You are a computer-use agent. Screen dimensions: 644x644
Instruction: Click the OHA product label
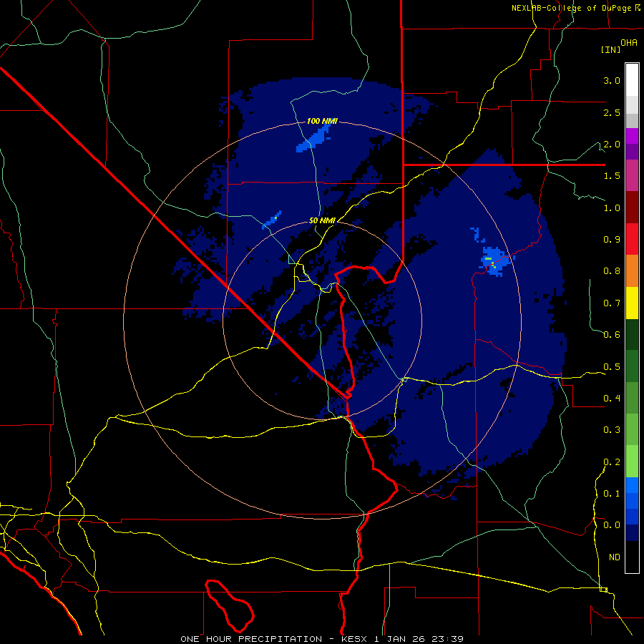click(629, 42)
